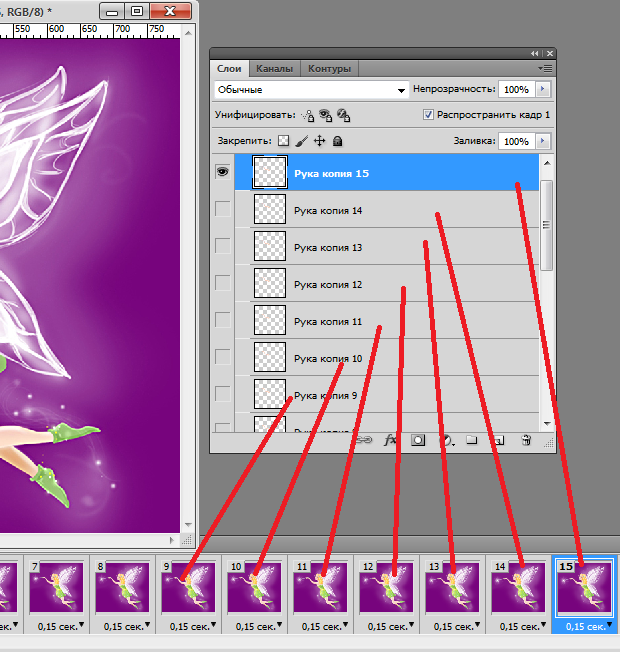Click the Unify layer position icon

(x=308, y=115)
